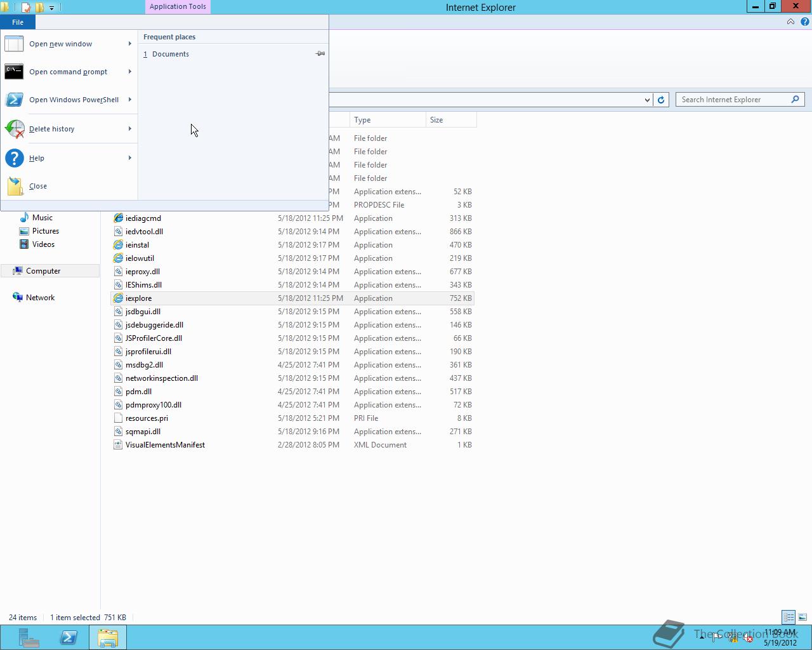Select the Application Tools tab
The height and width of the screenshot is (650, 812).
tap(178, 7)
